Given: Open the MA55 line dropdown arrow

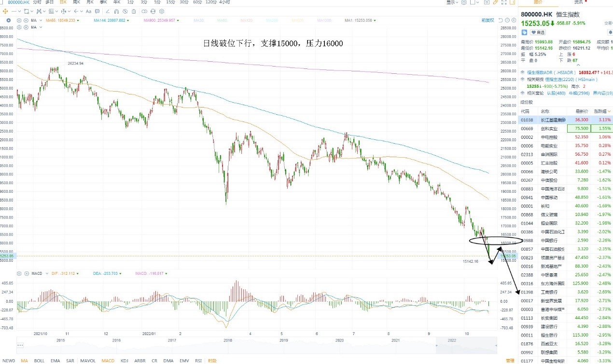Looking at the screenshot, I should tap(78, 21).
